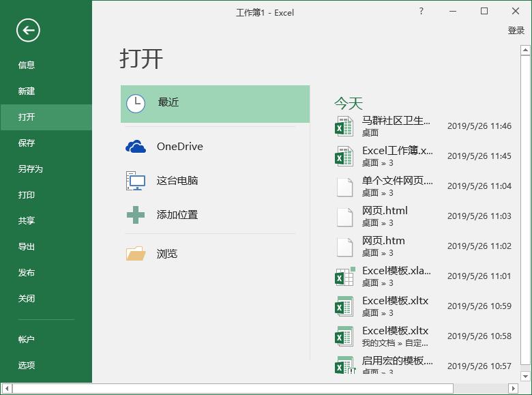Screen dimensions: 532x395
Task: Click the timestamp 2019/5/26 11:46
Action: click(479, 126)
